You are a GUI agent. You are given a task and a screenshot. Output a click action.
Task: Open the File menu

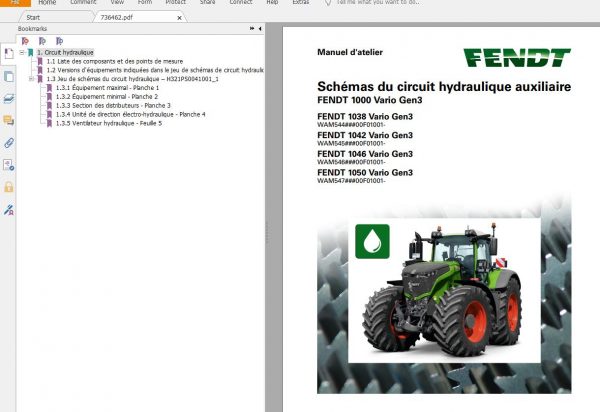[15, 2]
